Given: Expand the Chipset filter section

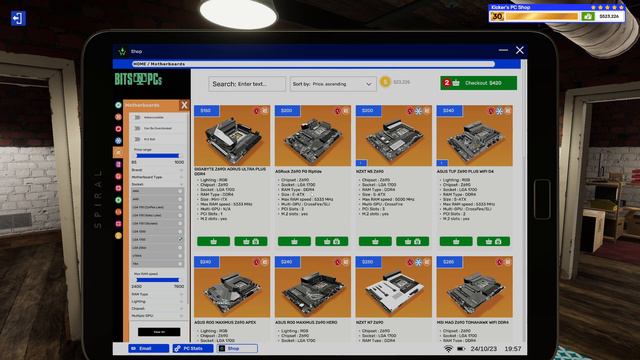Looking at the screenshot, I should coord(157,309).
